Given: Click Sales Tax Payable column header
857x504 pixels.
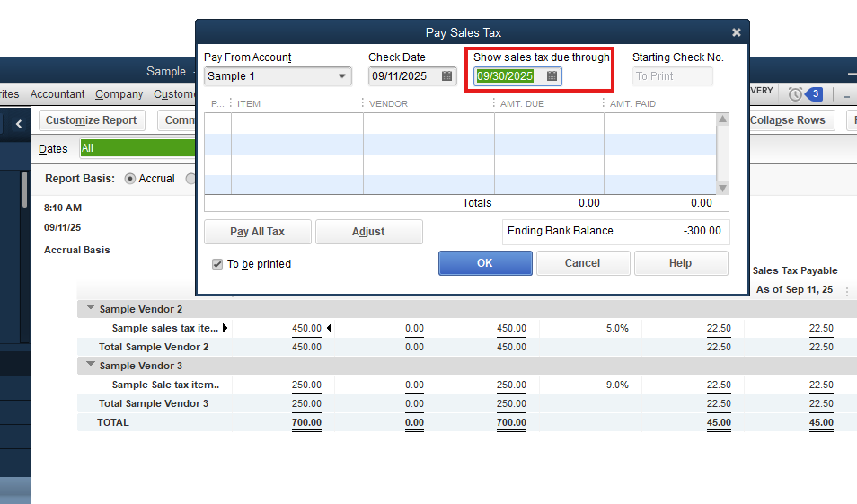Looking at the screenshot, I should point(795,270).
